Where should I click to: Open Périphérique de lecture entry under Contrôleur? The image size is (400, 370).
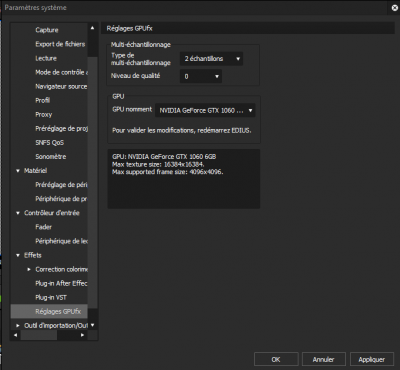[61, 241]
